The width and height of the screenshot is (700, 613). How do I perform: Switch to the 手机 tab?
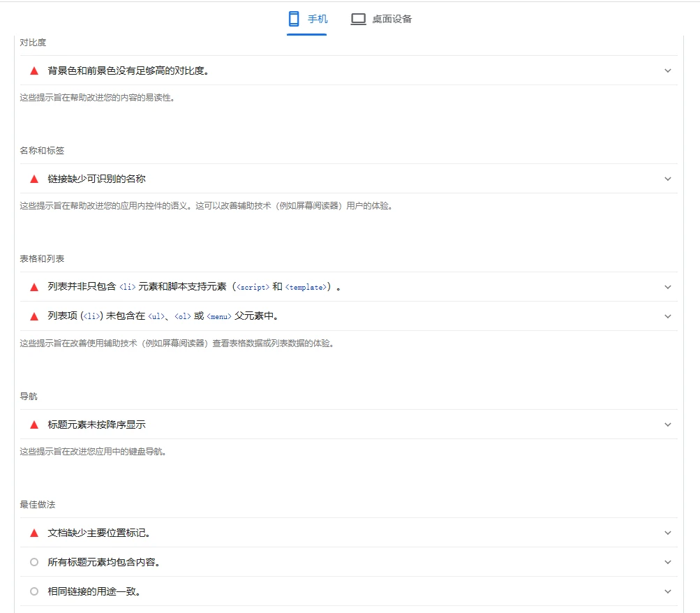coord(307,19)
